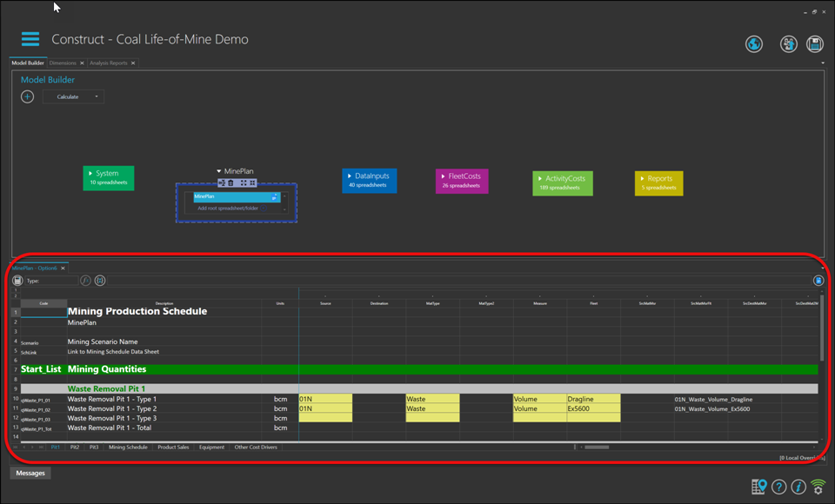Open the hamburger main menu
835x504 pixels.
(30, 39)
